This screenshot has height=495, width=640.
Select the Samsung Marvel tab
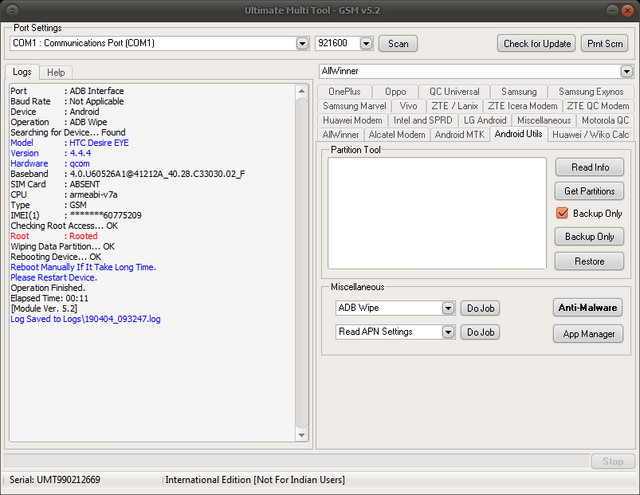point(354,106)
